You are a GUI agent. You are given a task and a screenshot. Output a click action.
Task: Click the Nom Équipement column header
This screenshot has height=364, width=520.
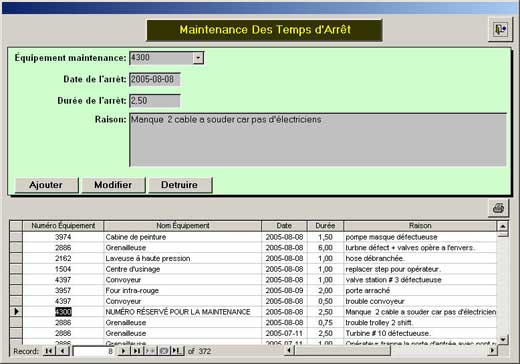click(183, 226)
